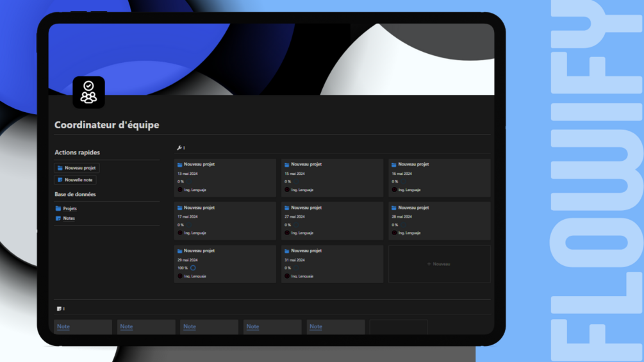Click Ing. Lenguaje name on 16 mai 2024 card

click(x=409, y=190)
